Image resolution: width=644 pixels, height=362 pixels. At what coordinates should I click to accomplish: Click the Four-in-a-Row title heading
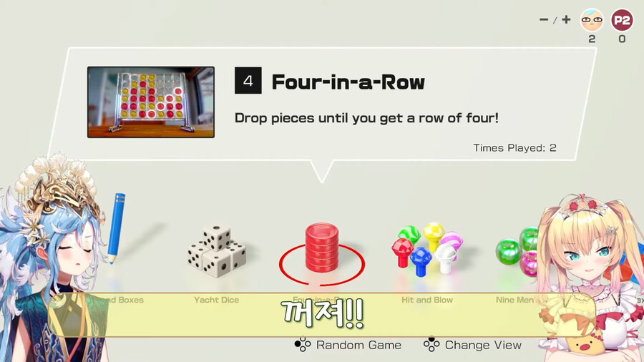point(348,82)
